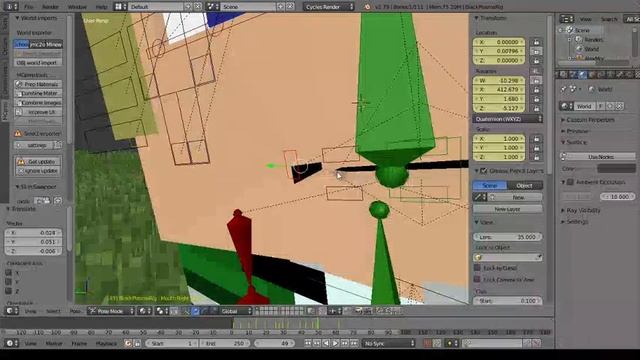Toggle the fake user F button for World
Image resolution: width=640 pixels, height=360 pixels.
(600, 106)
